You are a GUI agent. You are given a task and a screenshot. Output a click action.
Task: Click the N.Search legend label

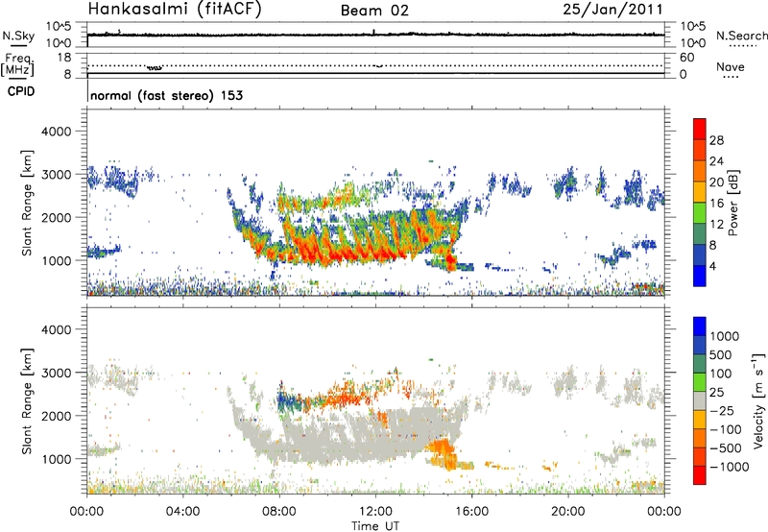pos(742,36)
